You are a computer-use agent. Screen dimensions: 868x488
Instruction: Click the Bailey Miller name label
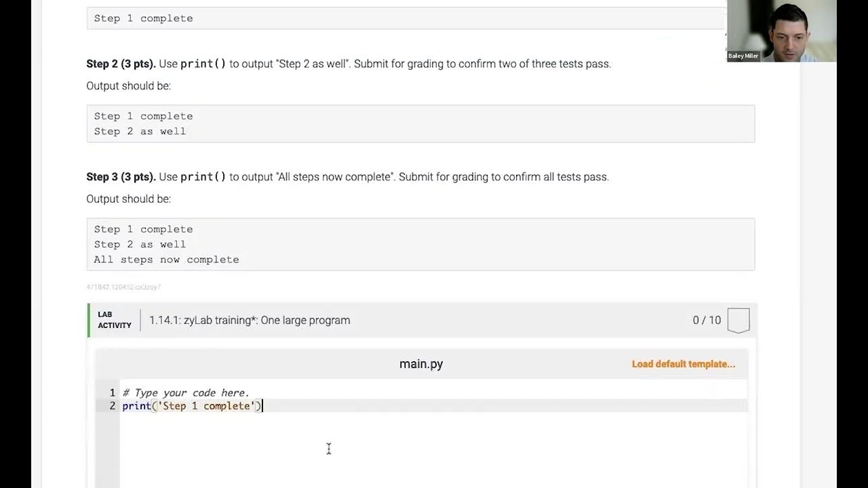point(743,56)
